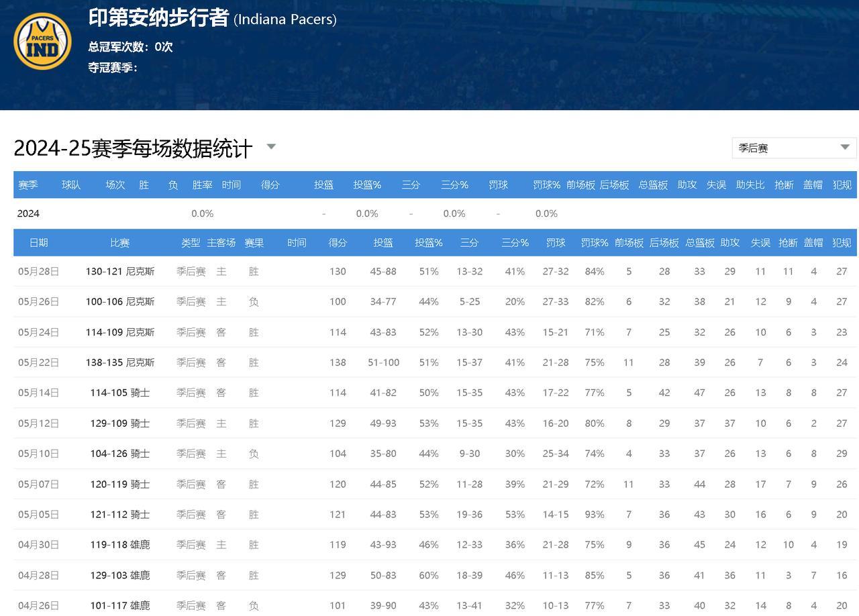The width and height of the screenshot is (859, 616).
Task: Click 罚球% header in the game table
Action: click(x=595, y=242)
